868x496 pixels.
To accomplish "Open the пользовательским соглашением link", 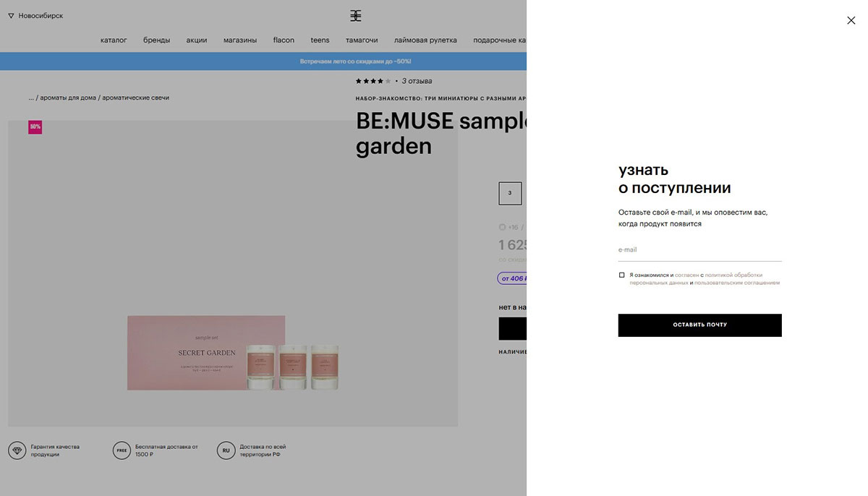I will (x=737, y=283).
